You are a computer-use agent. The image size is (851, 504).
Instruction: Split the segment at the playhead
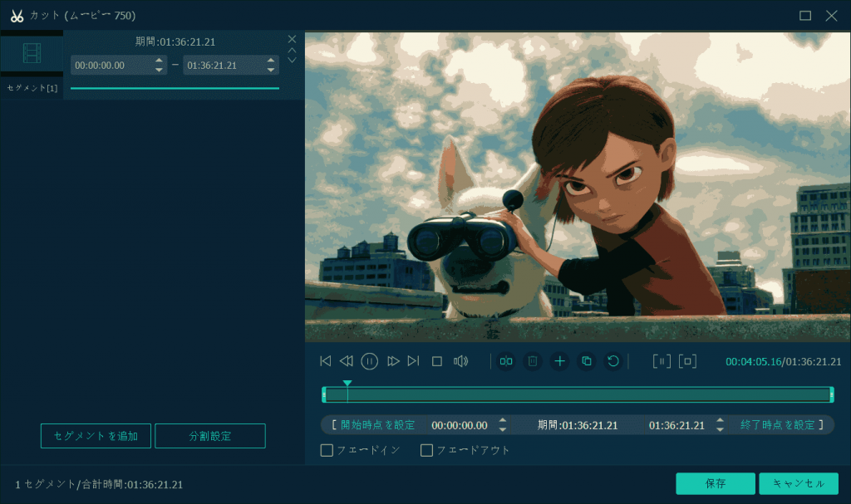tap(506, 361)
